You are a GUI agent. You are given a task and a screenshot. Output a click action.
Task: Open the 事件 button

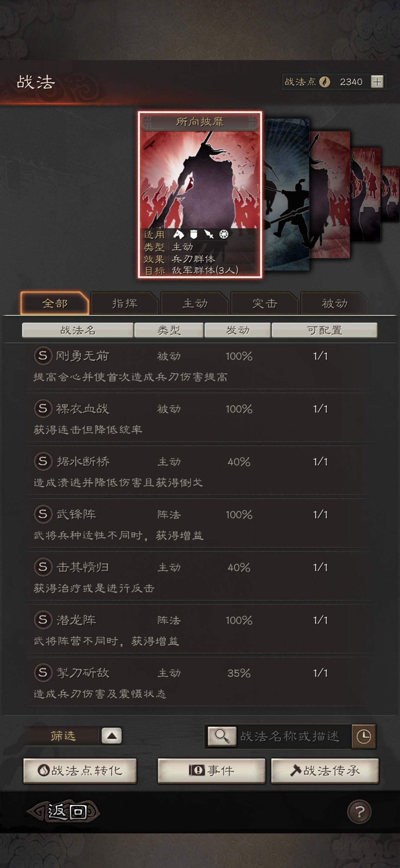click(x=211, y=771)
